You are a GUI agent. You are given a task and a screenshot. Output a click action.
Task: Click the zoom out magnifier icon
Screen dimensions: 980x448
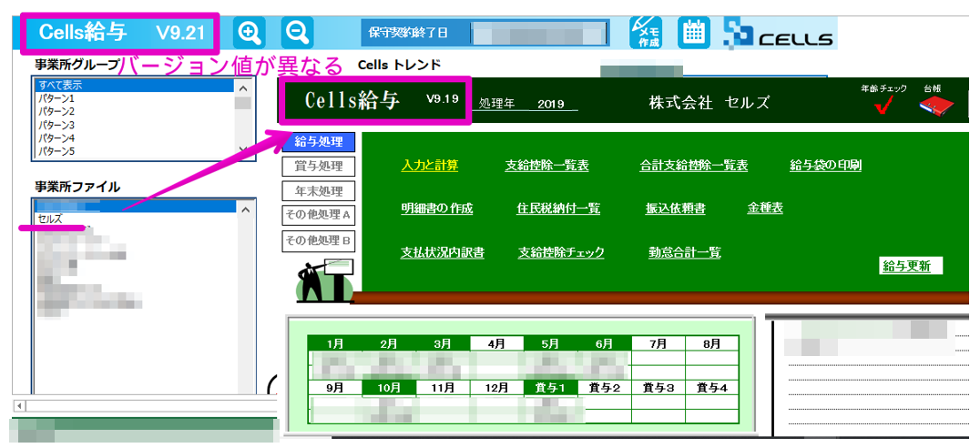click(297, 33)
